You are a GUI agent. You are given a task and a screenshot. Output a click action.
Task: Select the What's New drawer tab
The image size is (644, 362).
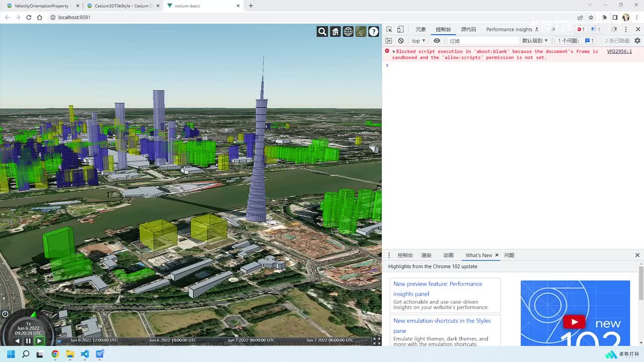[x=479, y=255]
